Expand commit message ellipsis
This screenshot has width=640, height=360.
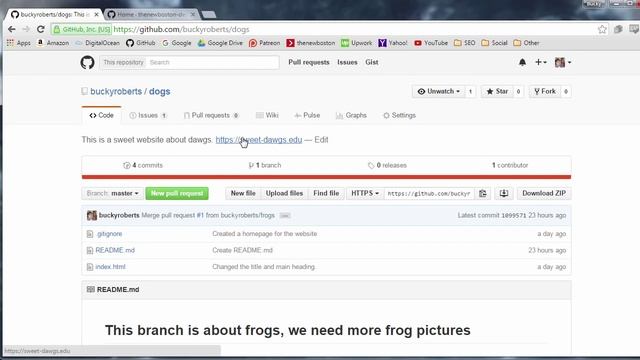click(285, 216)
